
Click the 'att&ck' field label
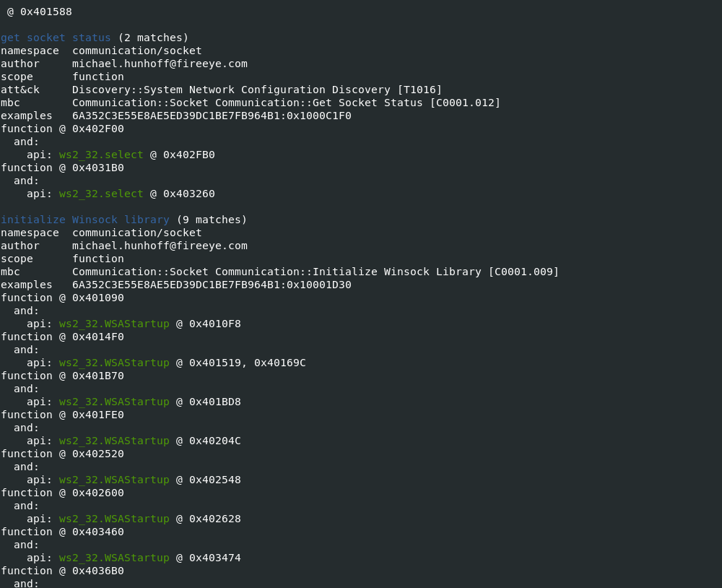click(x=19, y=90)
